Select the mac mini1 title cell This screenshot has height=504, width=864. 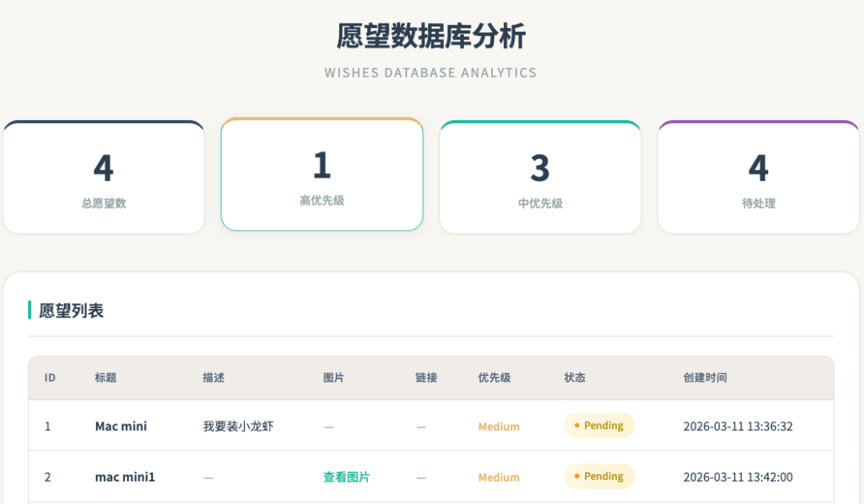click(125, 477)
